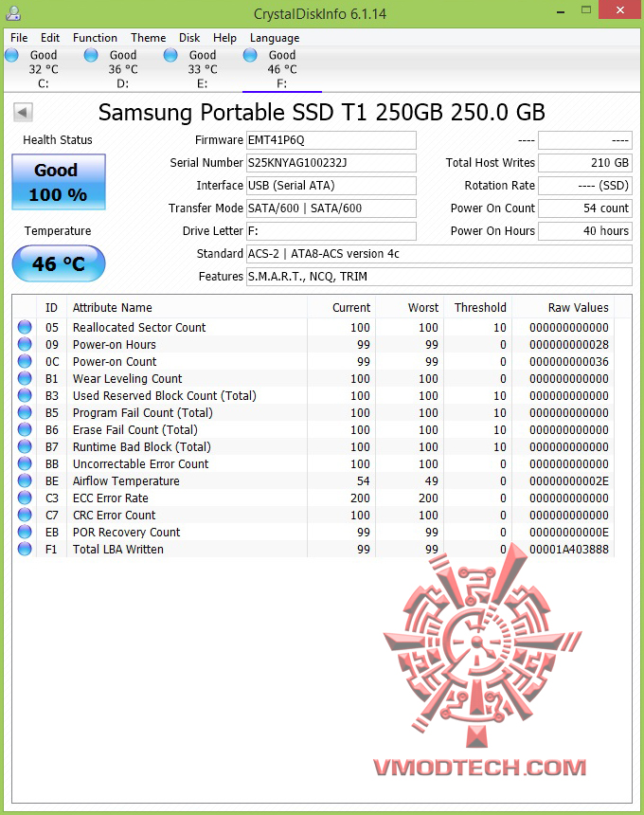Maximize the CrystalDiskInfo window
Screen dimensions: 644x815
click(x=586, y=9)
